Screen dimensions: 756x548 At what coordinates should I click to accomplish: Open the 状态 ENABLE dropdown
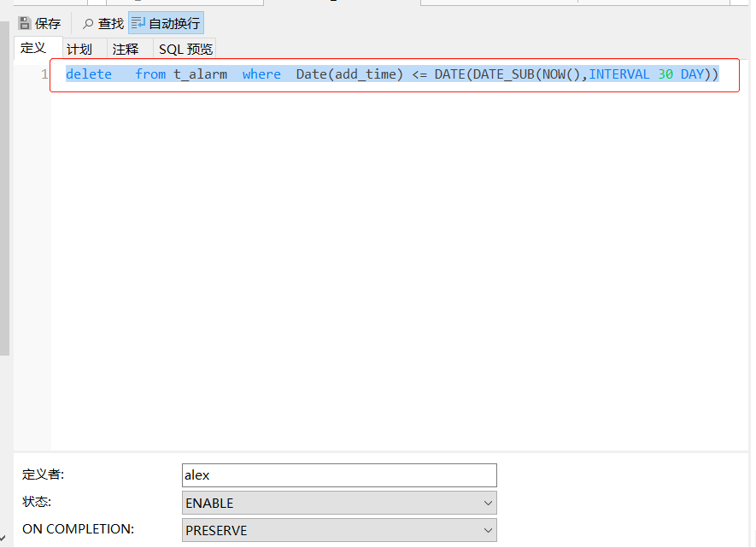click(339, 503)
